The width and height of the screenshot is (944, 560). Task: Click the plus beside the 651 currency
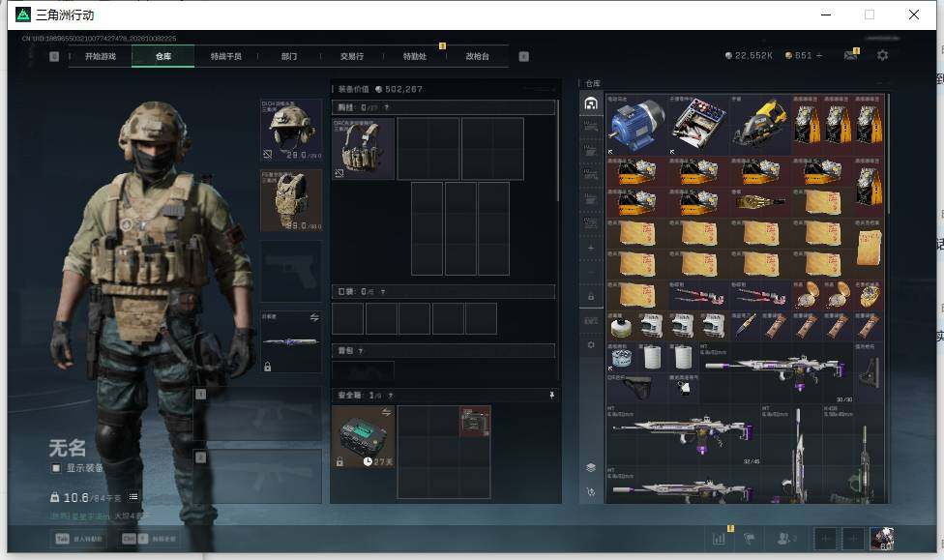[819, 55]
